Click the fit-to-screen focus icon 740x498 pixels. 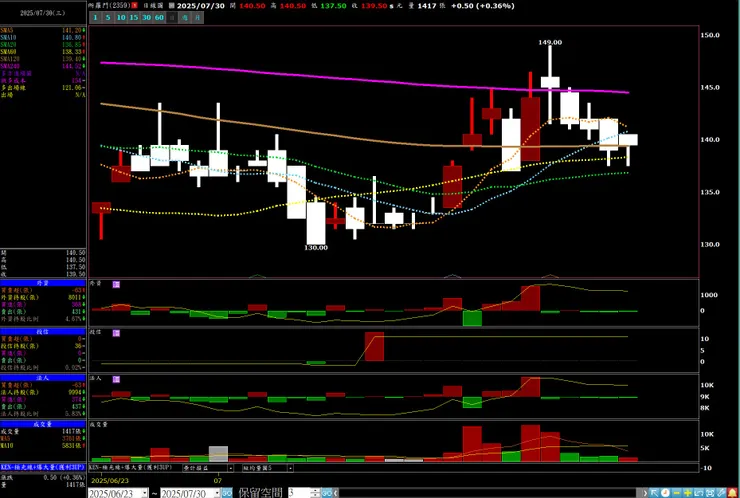coord(710,493)
